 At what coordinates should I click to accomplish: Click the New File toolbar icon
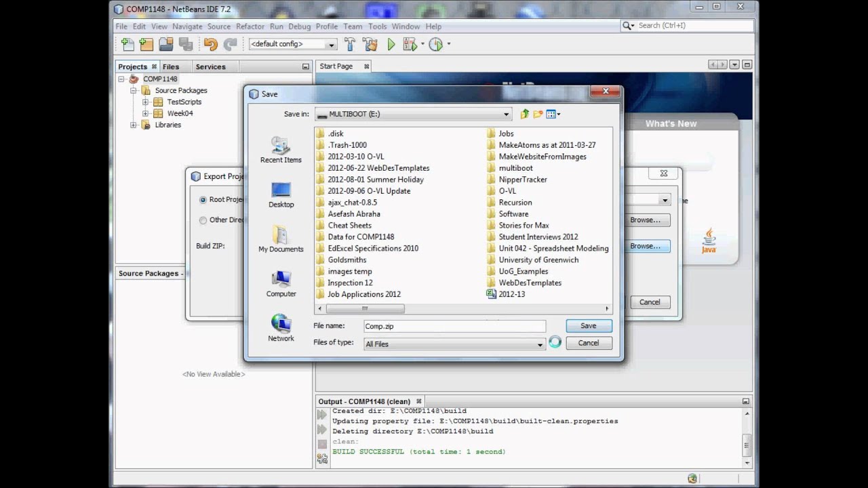coord(127,44)
